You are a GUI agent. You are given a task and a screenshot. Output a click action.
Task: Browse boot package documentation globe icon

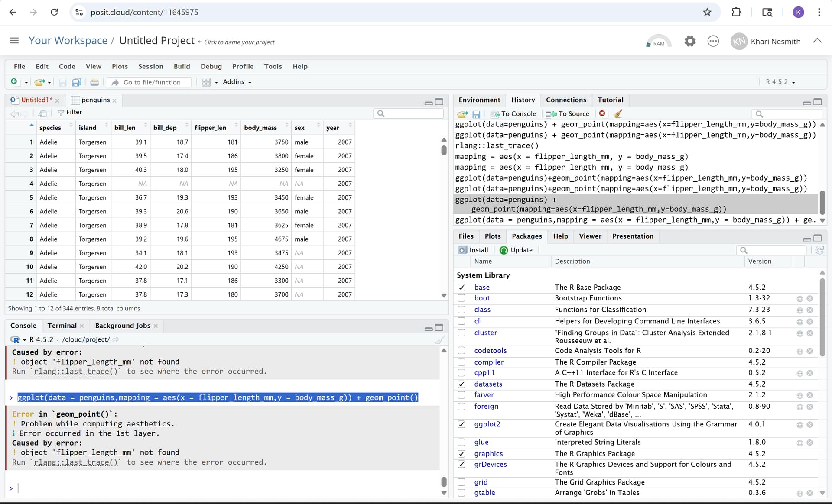coord(800,299)
